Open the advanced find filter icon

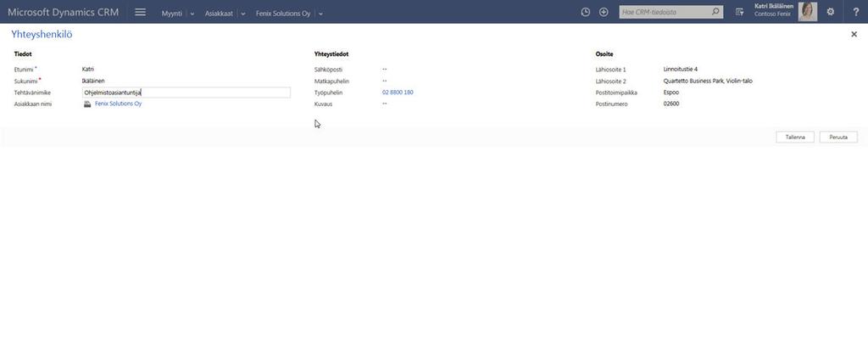click(739, 12)
